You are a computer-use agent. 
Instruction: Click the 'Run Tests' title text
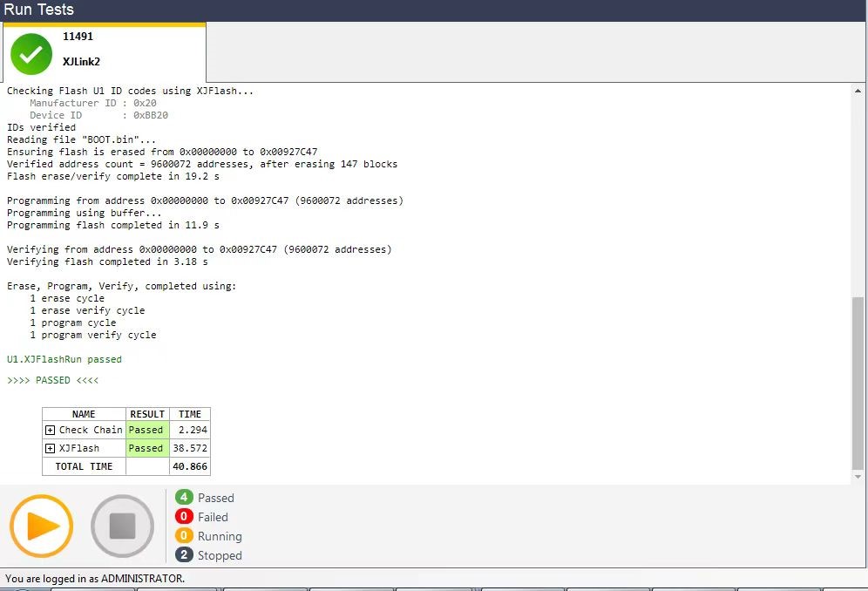pos(38,10)
